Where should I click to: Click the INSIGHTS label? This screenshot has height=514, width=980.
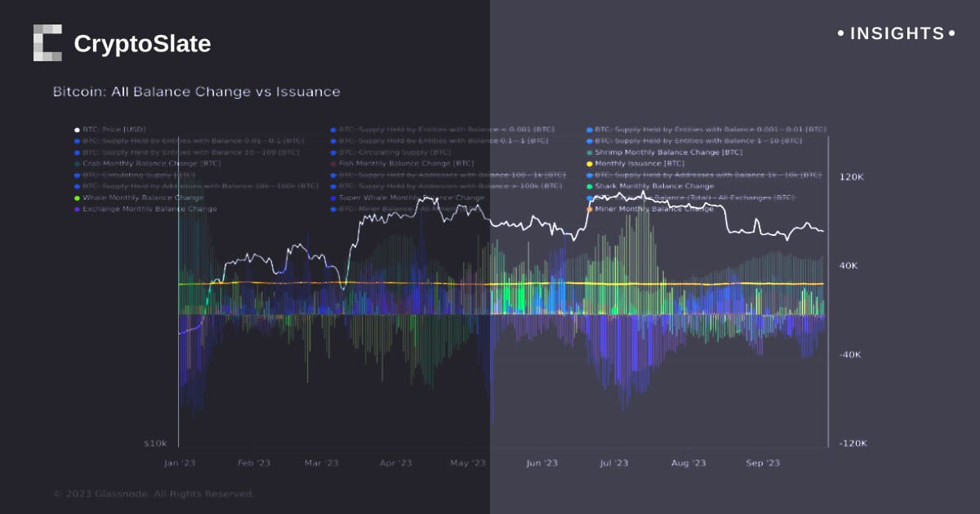tap(897, 33)
